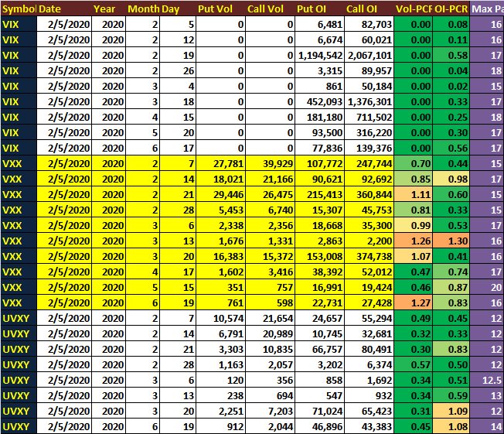The width and height of the screenshot is (504, 434).
Task: Click Call Vol cell 757
Action: pyautogui.click(x=271, y=287)
